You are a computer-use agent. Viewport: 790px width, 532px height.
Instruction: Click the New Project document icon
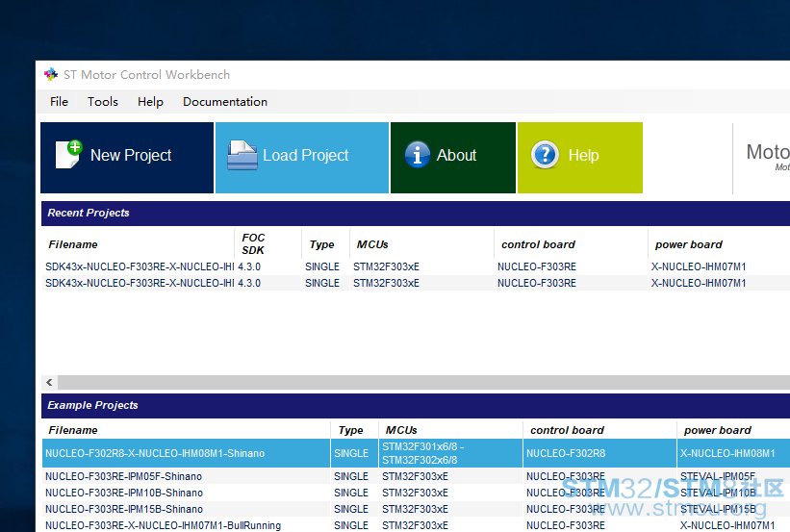(69, 155)
